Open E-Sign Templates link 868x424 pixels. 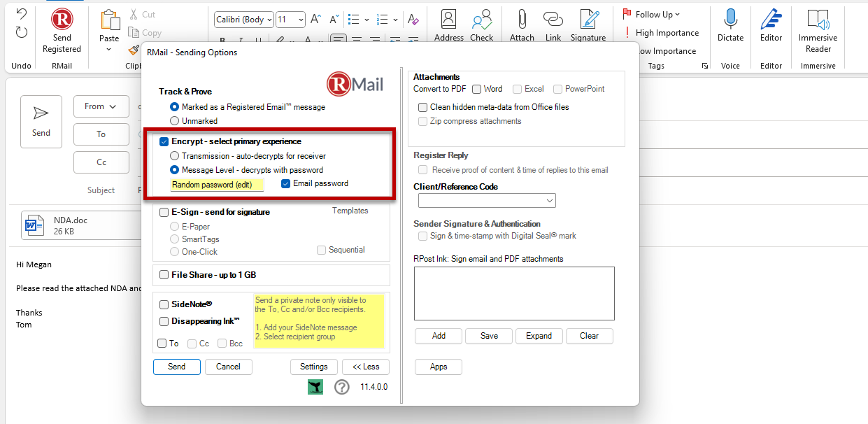tap(350, 211)
